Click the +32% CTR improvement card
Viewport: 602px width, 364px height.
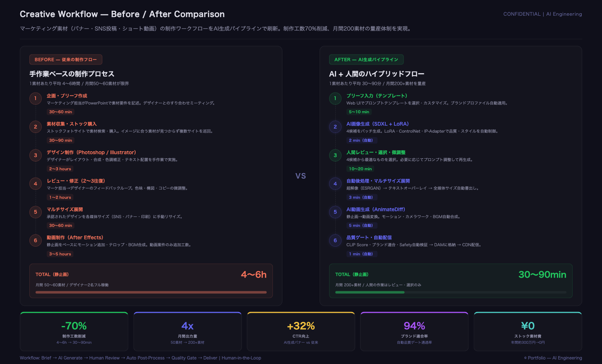[301, 332]
